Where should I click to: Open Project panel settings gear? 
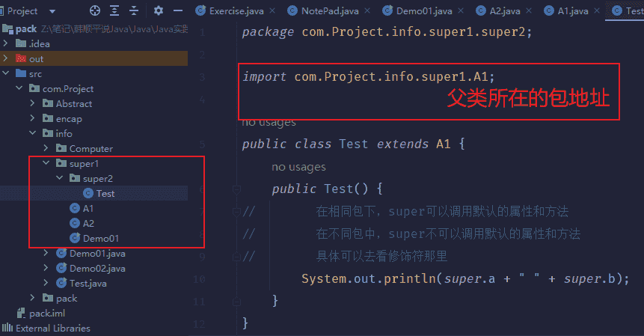click(159, 11)
